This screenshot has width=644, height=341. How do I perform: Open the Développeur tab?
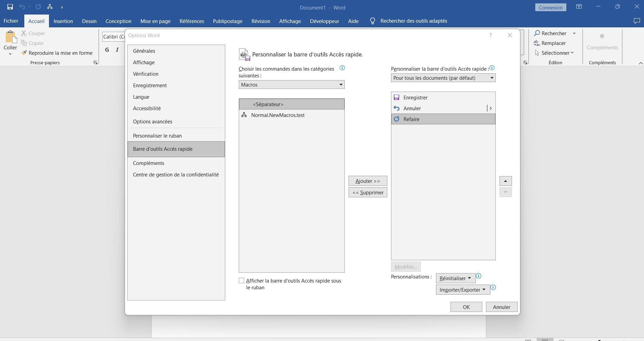(324, 21)
